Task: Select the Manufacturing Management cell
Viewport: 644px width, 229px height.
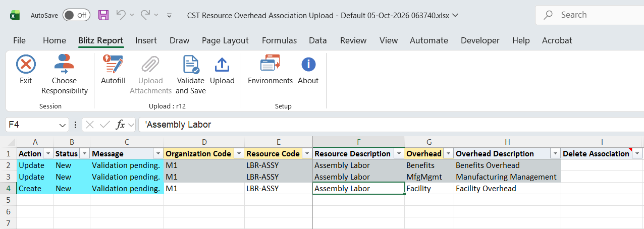Action: [507, 177]
